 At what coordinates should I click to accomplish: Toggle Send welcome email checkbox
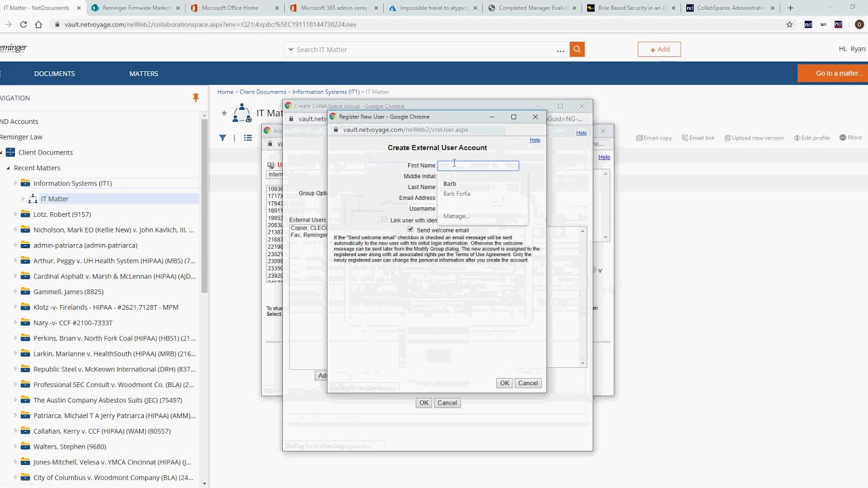tap(410, 230)
